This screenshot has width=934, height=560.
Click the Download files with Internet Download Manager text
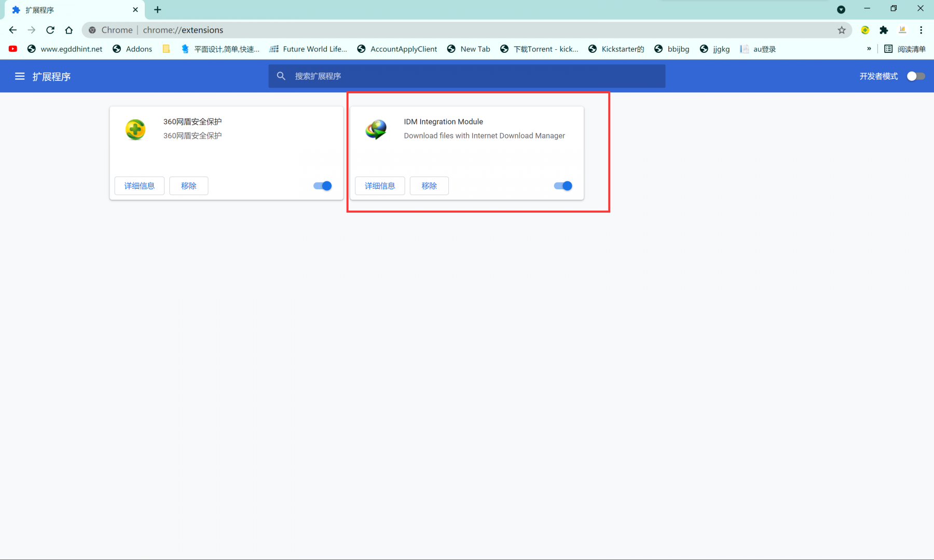(485, 135)
